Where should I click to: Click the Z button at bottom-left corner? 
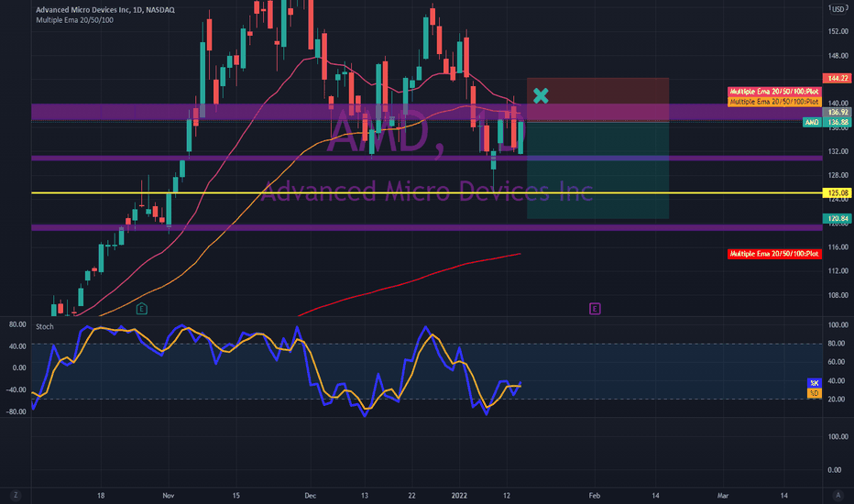(16, 495)
